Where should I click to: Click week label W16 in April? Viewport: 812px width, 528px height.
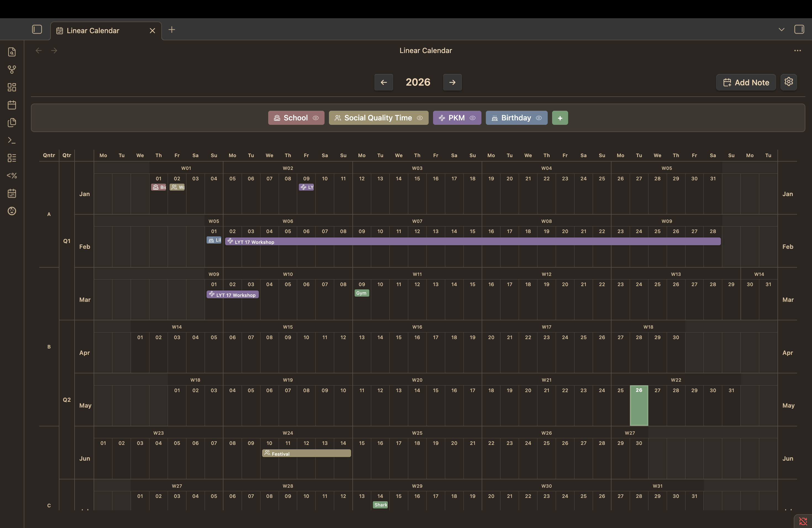click(x=417, y=327)
